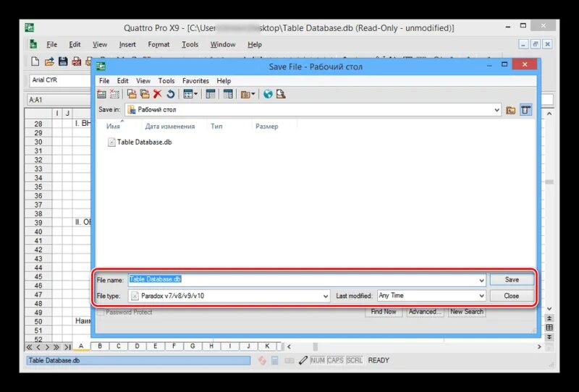579x392 pixels.
Task: Click the Quattro Pro notebook icon beside File menu
Action: [33, 44]
